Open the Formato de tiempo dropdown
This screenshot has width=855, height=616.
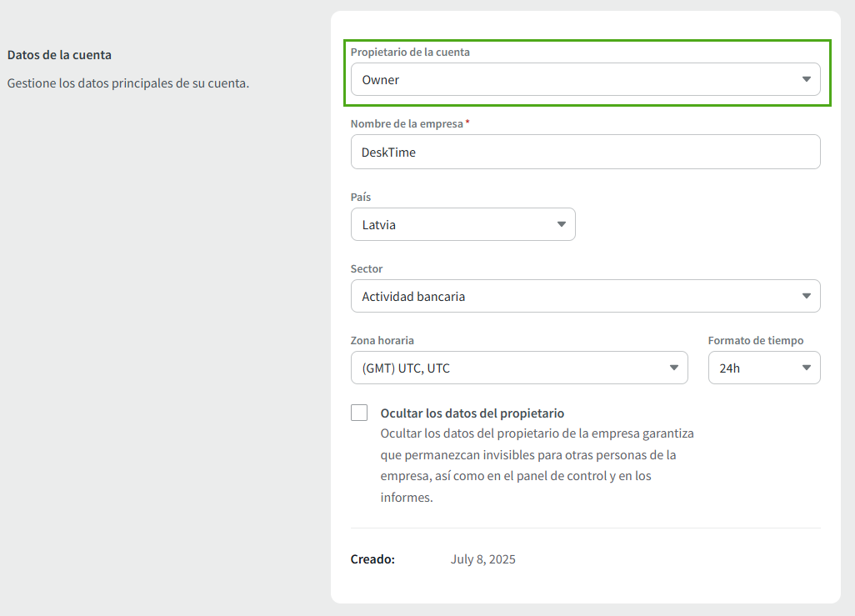pos(754,368)
